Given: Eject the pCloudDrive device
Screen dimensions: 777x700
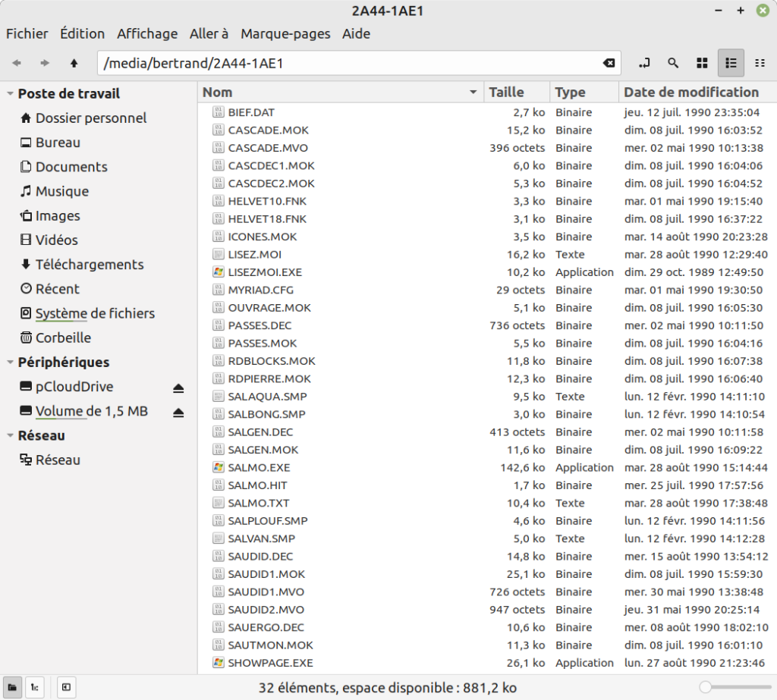Looking at the screenshot, I should (178, 388).
